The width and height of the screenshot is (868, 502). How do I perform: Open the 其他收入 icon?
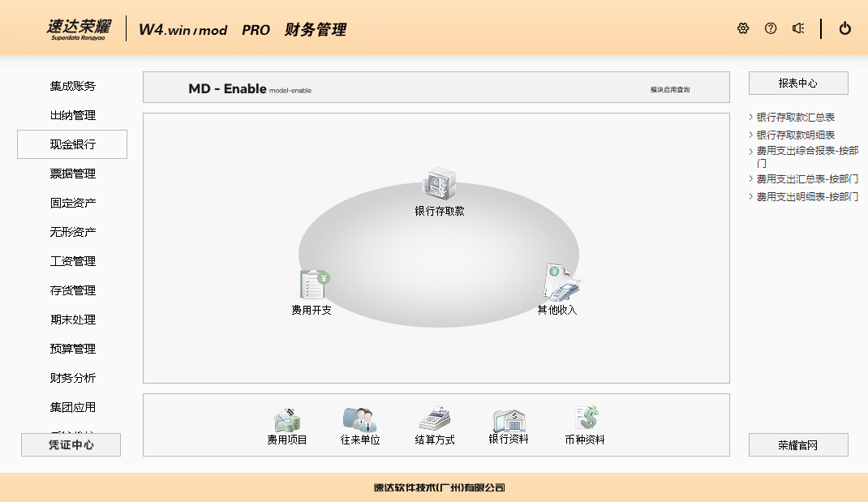pyautogui.click(x=560, y=284)
